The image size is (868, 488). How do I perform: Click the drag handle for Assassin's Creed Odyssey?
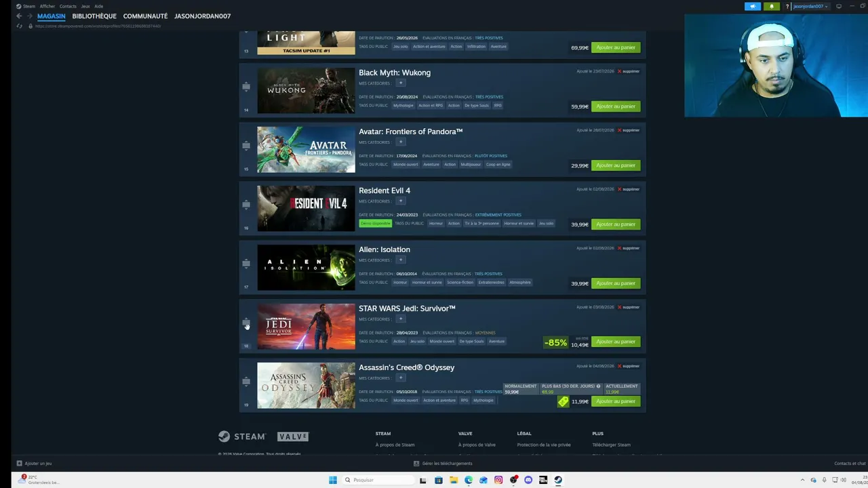click(x=245, y=382)
